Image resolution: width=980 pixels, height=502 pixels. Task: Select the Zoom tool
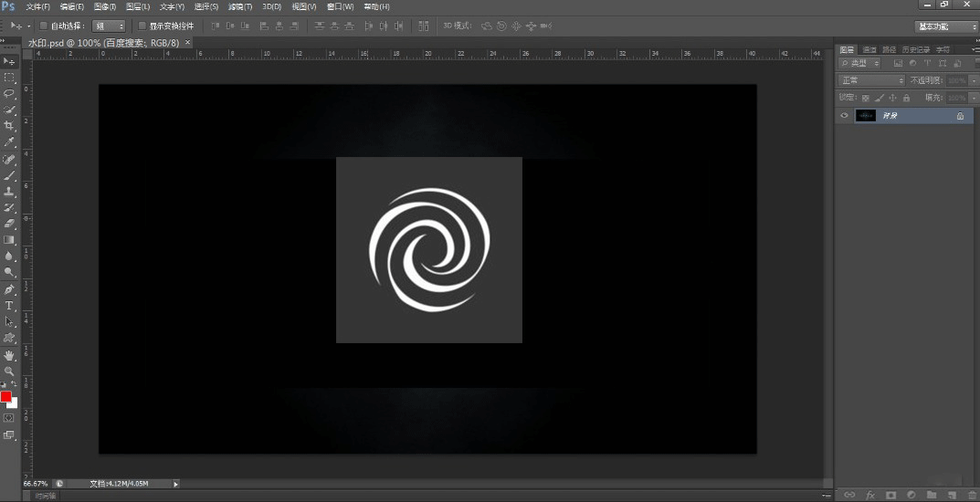9,371
